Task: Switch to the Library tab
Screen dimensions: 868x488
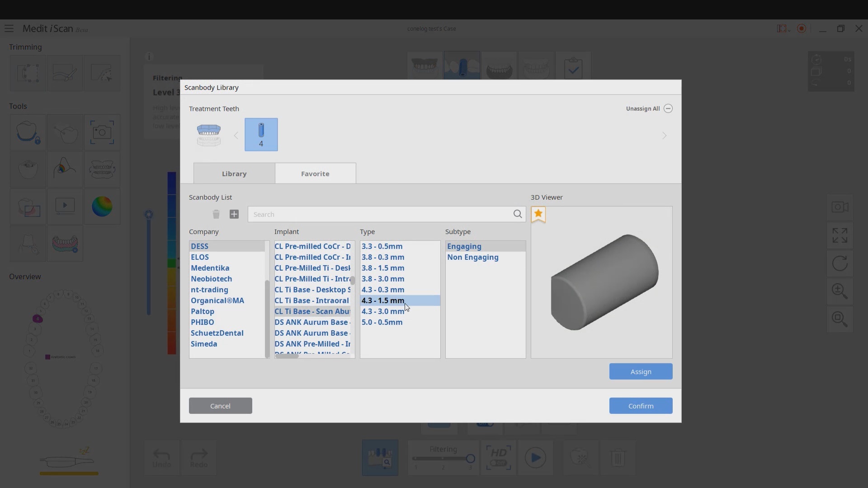Action: pos(234,174)
